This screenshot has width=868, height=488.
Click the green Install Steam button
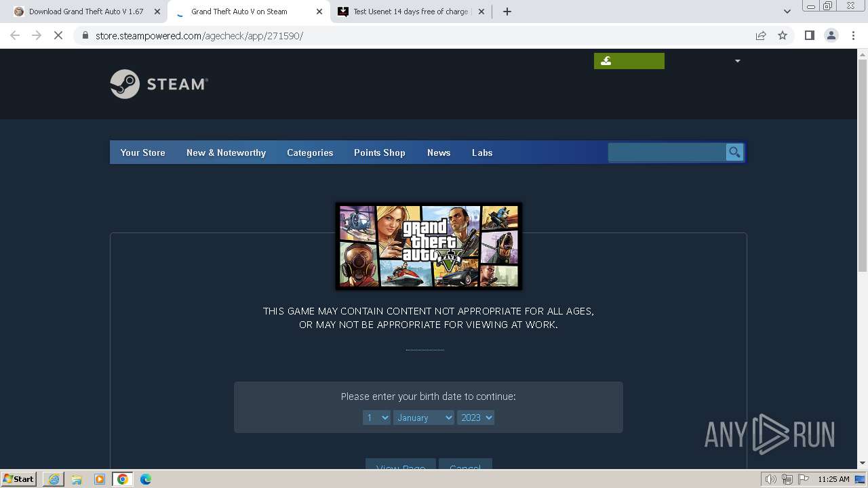click(629, 61)
